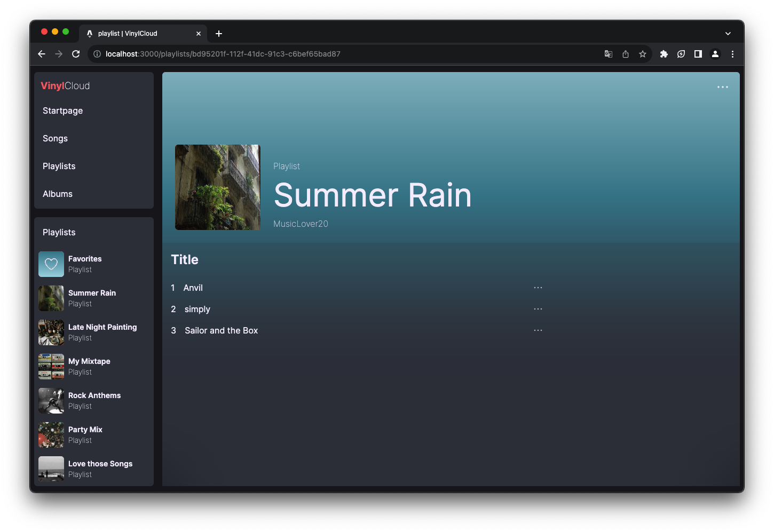This screenshot has height=532, width=774.
Task: Open options for Sailor and the Box
Action: (538, 330)
